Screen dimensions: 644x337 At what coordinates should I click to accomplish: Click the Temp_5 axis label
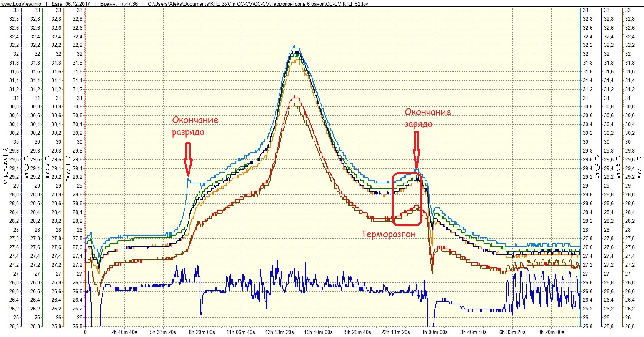click(618, 167)
